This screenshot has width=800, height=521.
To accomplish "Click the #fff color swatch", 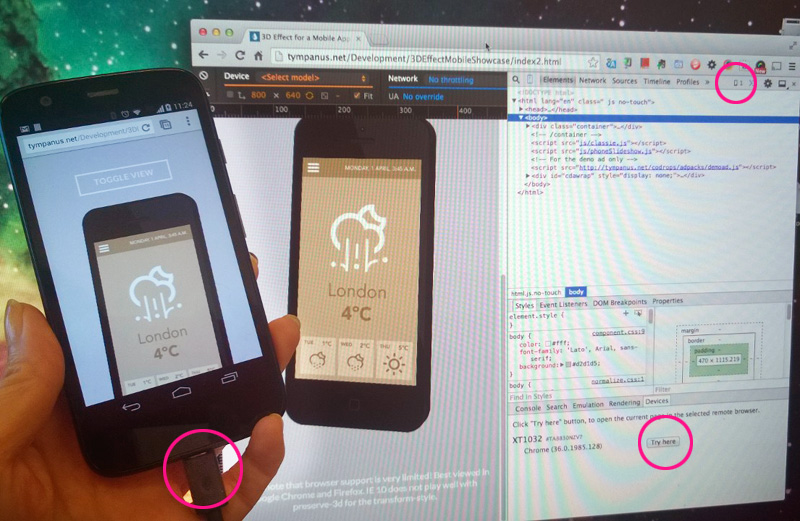I will click(x=547, y=343).
